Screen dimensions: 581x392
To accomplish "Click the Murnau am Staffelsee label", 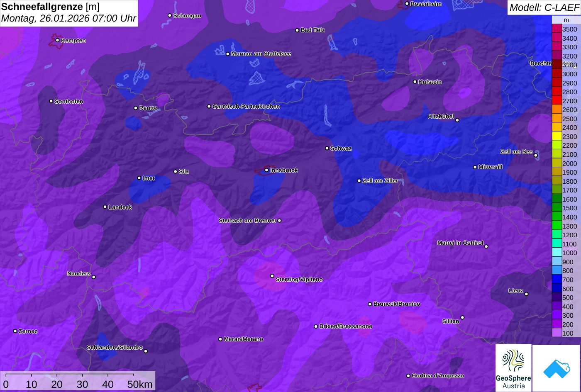I will click(261, 54).
